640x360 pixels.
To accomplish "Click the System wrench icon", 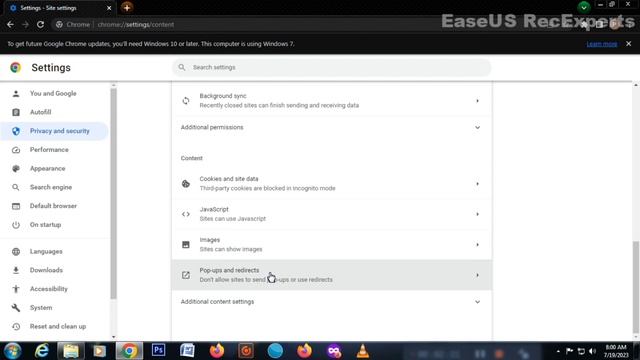I will [16, 308].
